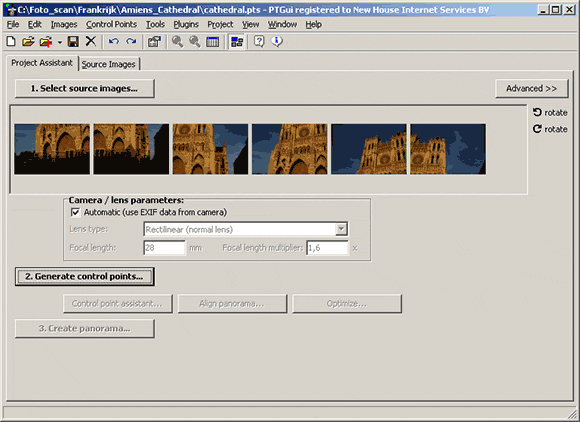The image size is (580, 422).
Task: Open project via folder toolbar icon
Action: pos(28,41)
